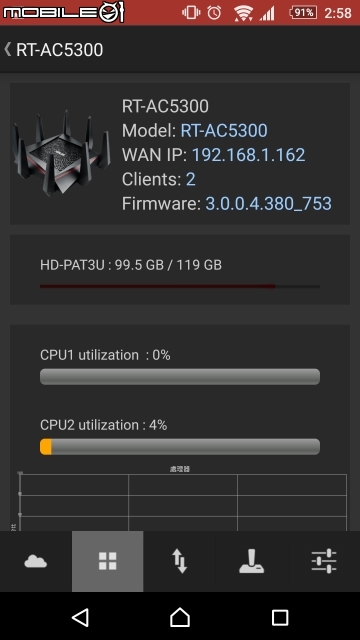
Task: Tap the CPU2 utilization progress bar
Action: [x=180, y=447]
